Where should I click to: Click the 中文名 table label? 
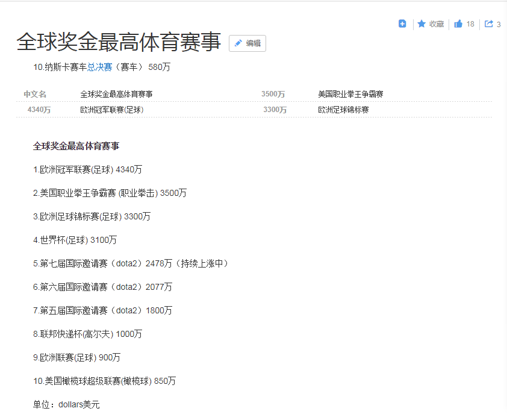(35, 94)
